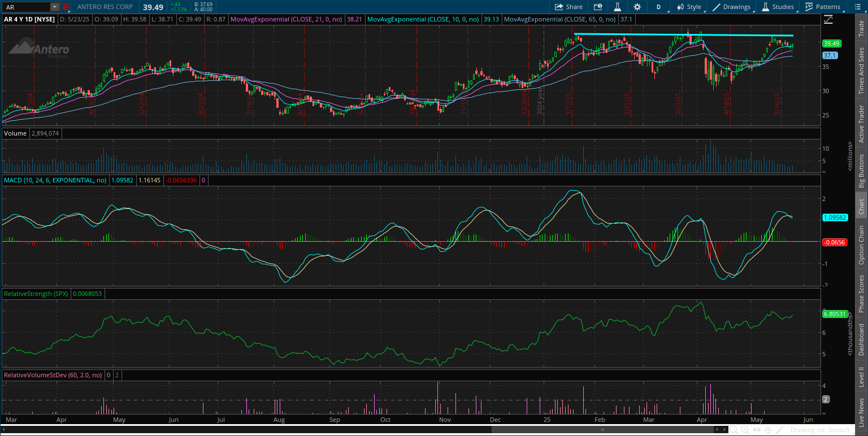Open chart settings gear icon
868x436 pixels.
coord(637,7)
